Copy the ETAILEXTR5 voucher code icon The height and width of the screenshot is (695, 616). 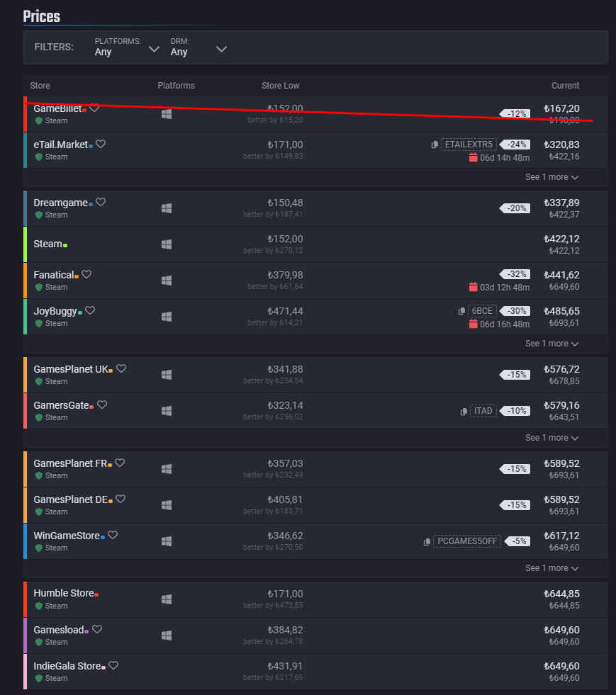[435, 145]
